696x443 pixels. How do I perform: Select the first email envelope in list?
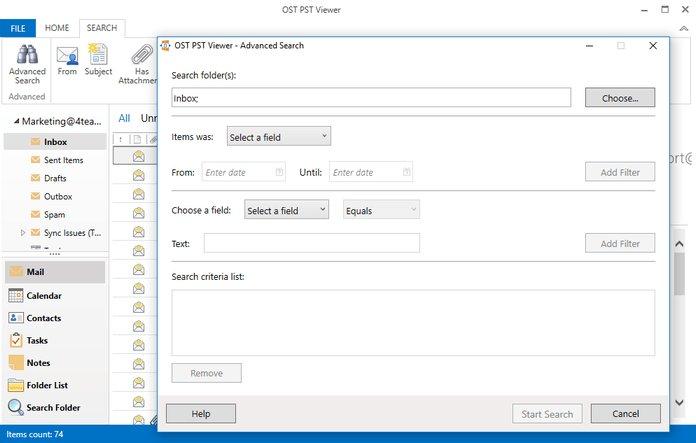138,156
